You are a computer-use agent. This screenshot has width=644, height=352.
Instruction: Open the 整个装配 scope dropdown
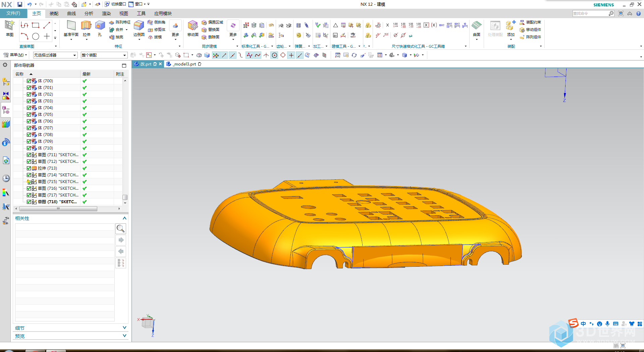pyautogui.click(x=104, y=55)
